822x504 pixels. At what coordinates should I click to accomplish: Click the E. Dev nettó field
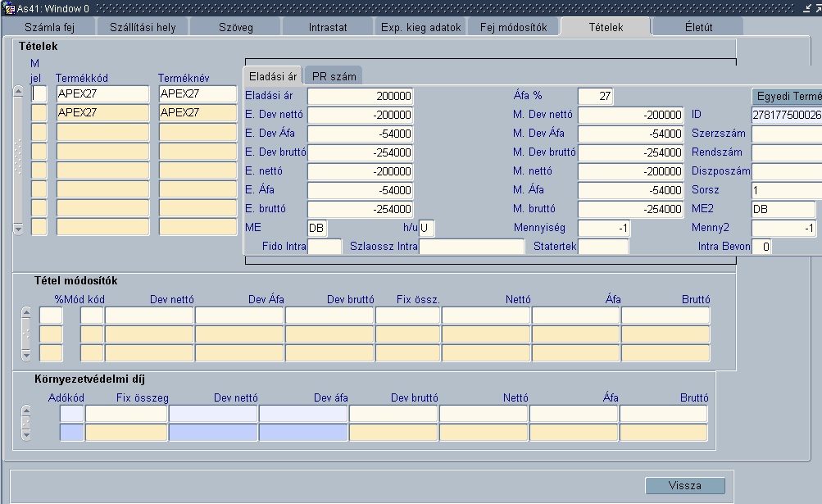360,115
